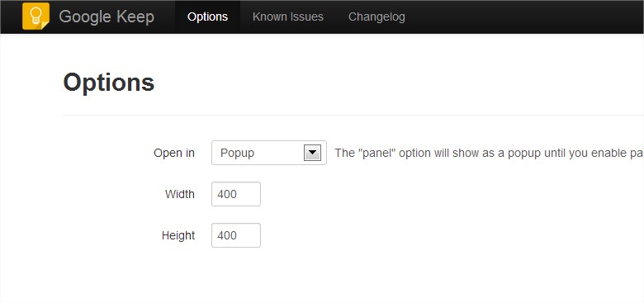Screen dimensions: 644x303
Task: Click the divider line under Options heading
Action: [353, 115]
